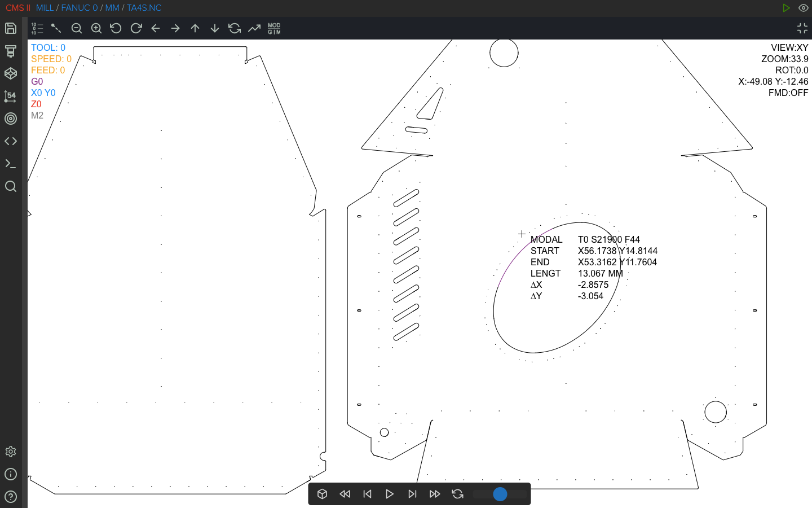
Task: Toggle the line numbers list icon
Action: tap(37, 28)
